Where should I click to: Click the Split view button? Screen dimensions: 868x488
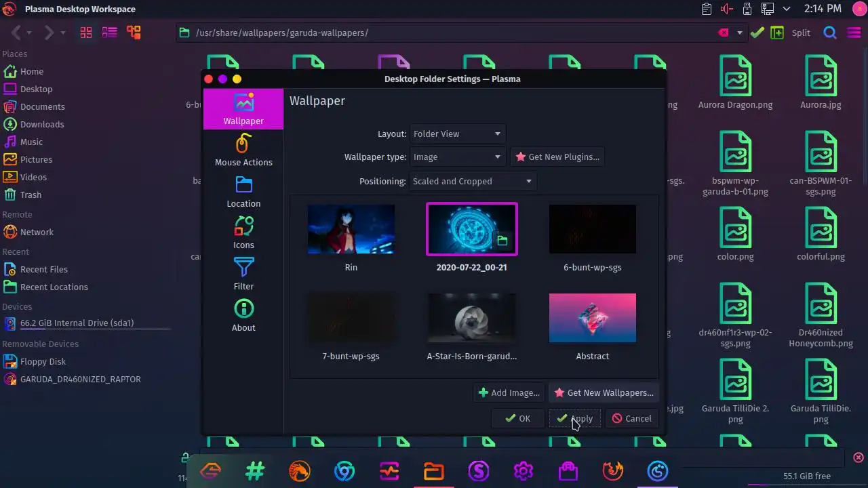click(x=791, y=33)
